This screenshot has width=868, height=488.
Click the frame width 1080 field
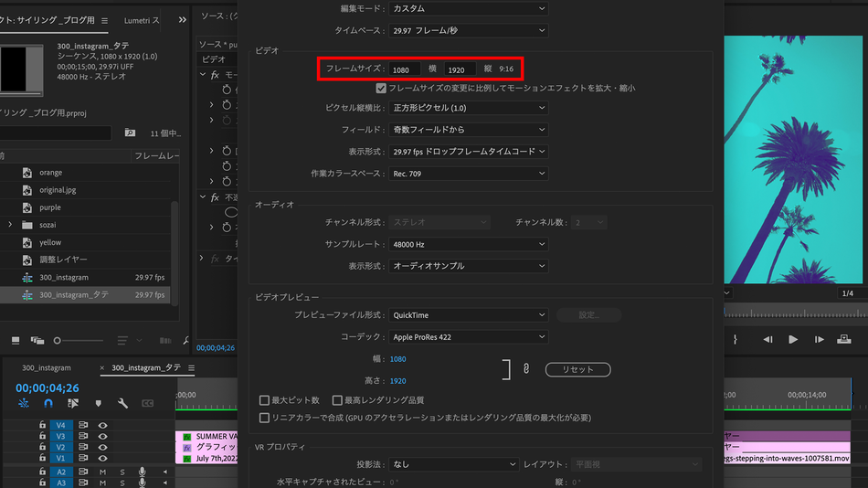point(404,69)
